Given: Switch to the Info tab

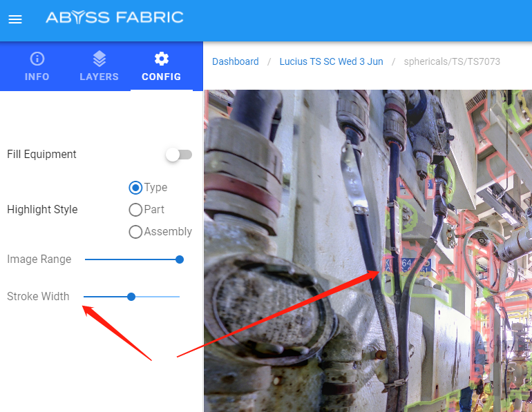Looking at the screenshot, I should coord(37,66).
